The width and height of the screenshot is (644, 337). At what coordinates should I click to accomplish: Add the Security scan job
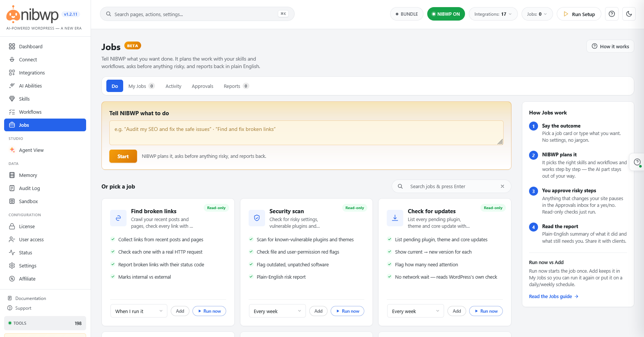[319, 311]
